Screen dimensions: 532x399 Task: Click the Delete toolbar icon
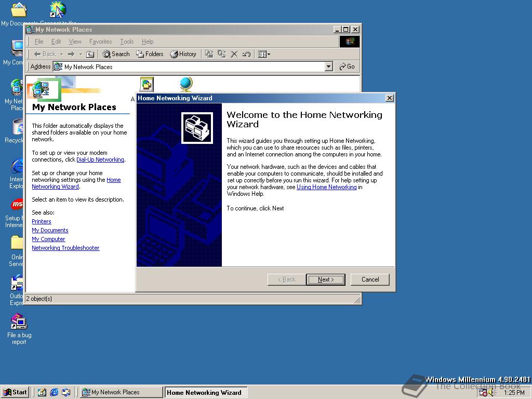234,54
